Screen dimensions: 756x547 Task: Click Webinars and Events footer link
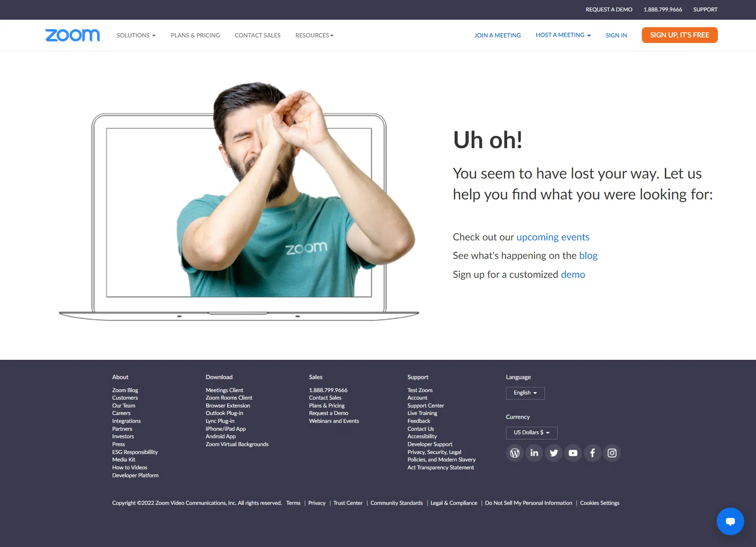coord(334,421)
